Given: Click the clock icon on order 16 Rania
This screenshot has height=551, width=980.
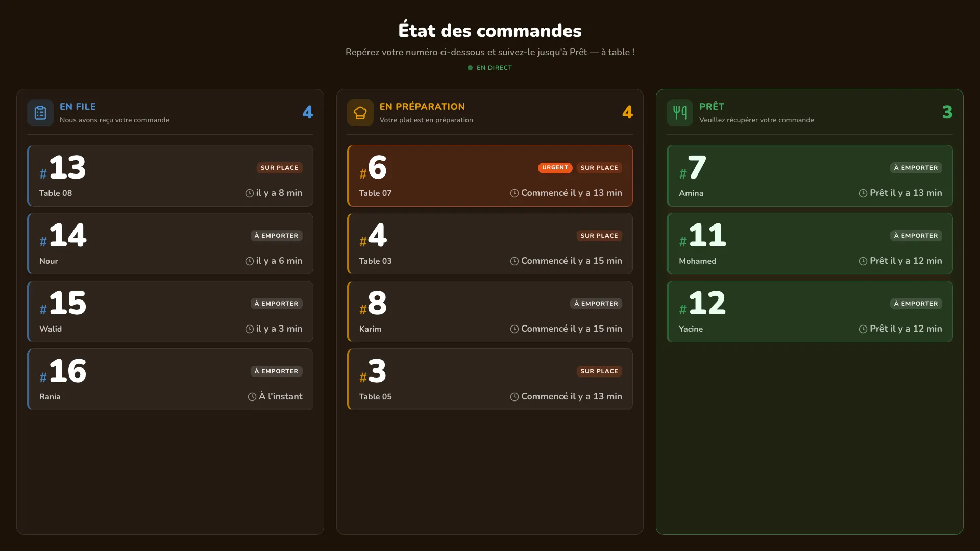Looking at the screenshot, I should pos(252,397).
